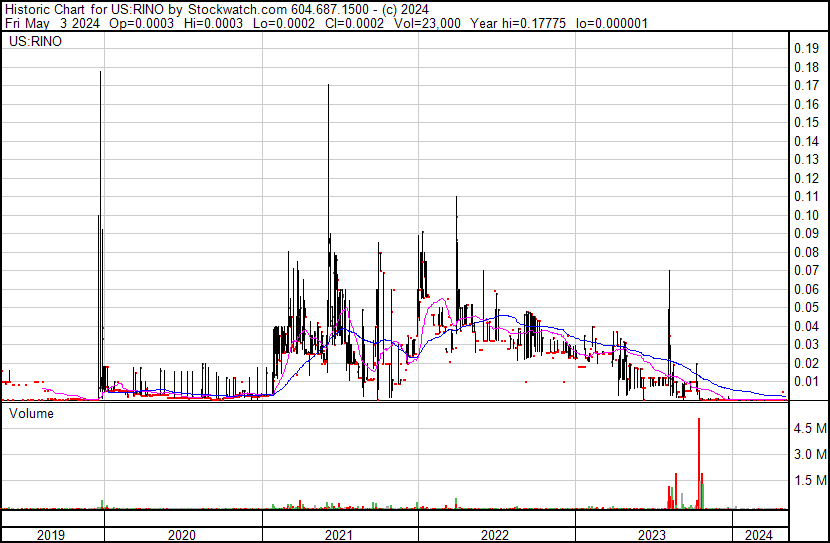Click the tallest red volume bar in 2023
The image size is (830, 543).
[x=699, y=464]
